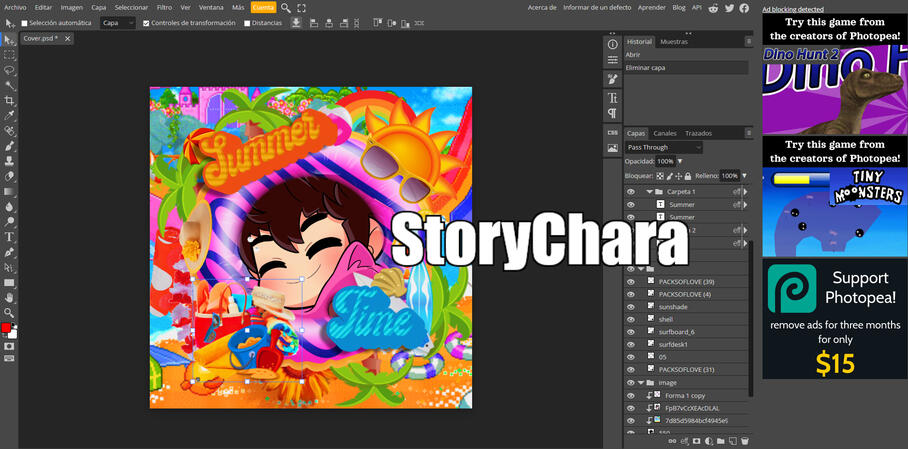Select the Lasso tool
Viewport: 908px width, 449px height.
tap(10, 70)
